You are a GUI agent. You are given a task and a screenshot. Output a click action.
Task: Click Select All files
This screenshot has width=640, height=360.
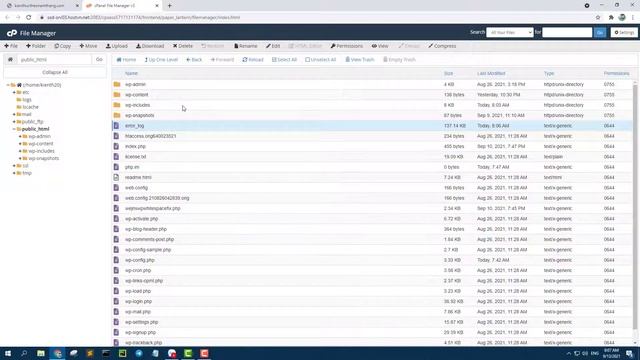(x=284, y=60)
